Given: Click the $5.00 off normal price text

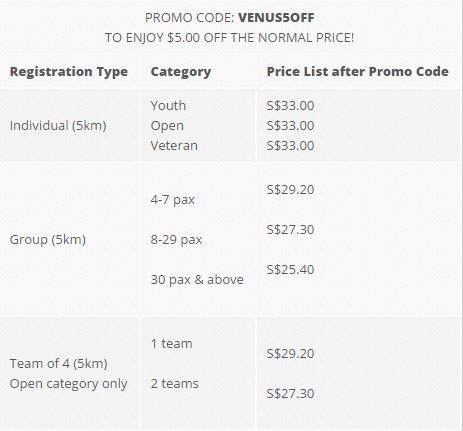Looking at the screenshot, I should (229, 37).
